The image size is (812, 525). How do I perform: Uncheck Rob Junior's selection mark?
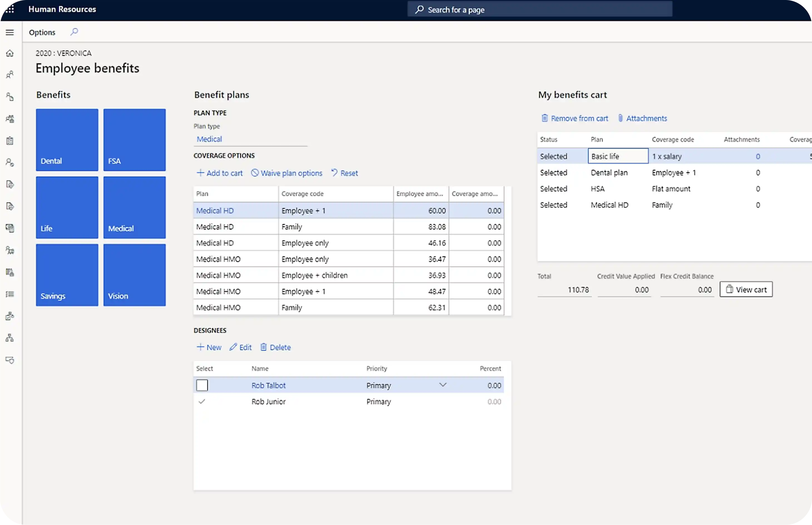pos(202,402)
